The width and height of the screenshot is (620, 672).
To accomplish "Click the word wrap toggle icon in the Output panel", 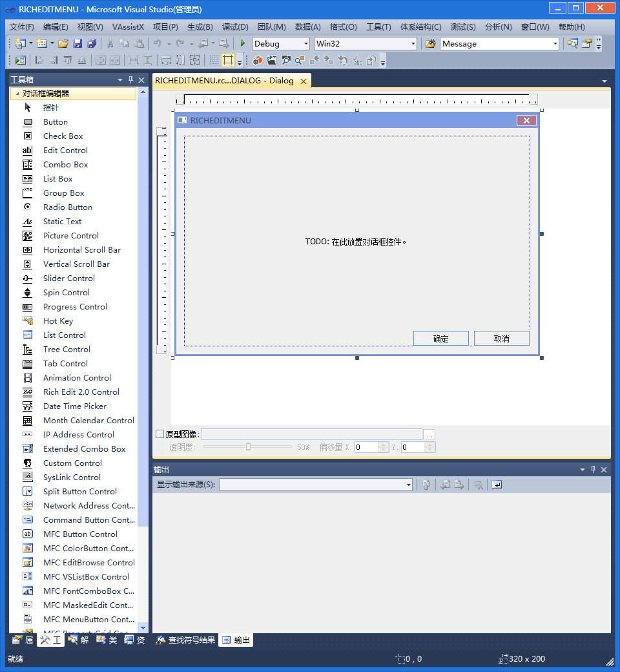I will (x=497, y=485).
